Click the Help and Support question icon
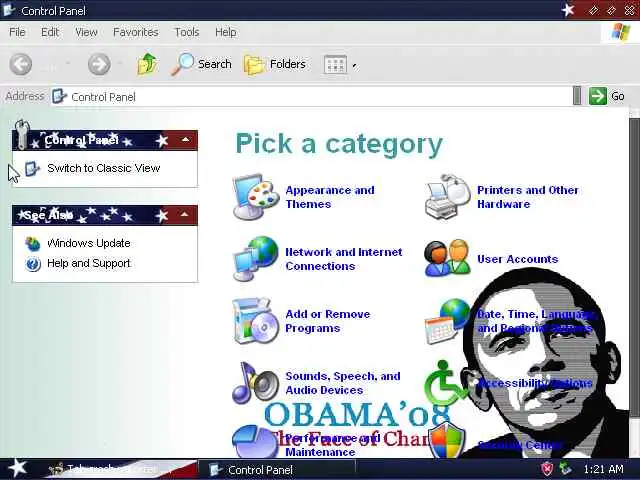Viewport: 640px width, 480px height. tap(33, 264)
